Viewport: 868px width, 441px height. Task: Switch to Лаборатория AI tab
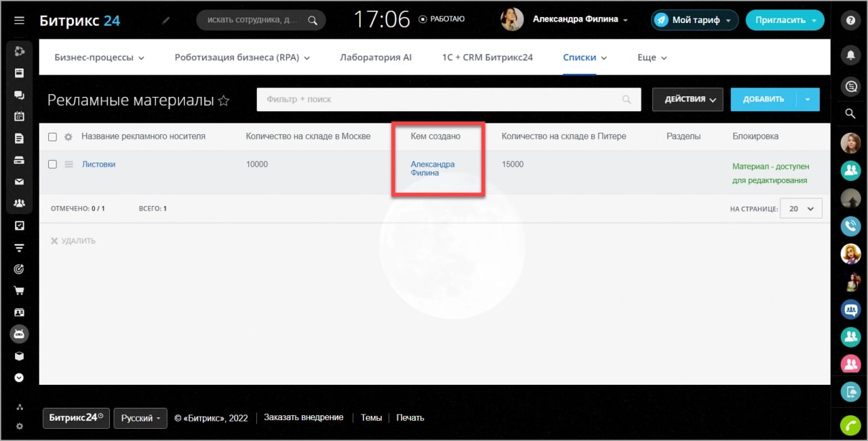(375, 58)
